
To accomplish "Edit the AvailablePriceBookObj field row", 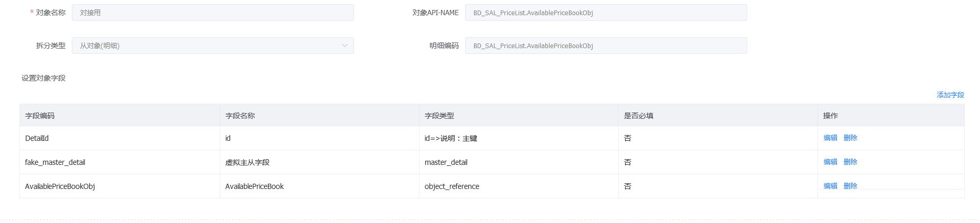I will point(830,186).
